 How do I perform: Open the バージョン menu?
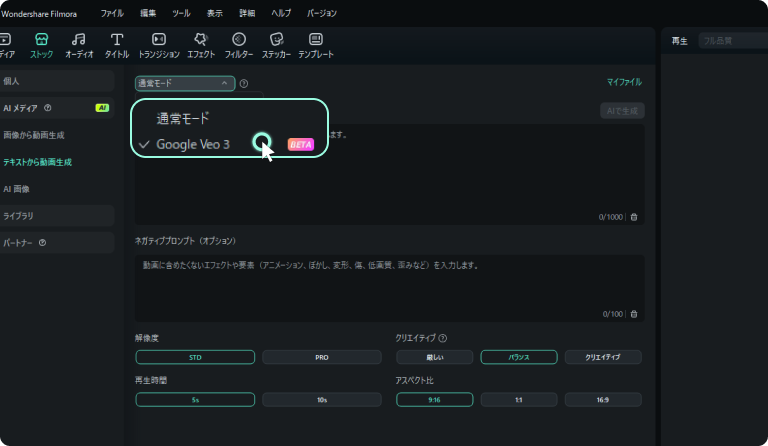point(322,13)
